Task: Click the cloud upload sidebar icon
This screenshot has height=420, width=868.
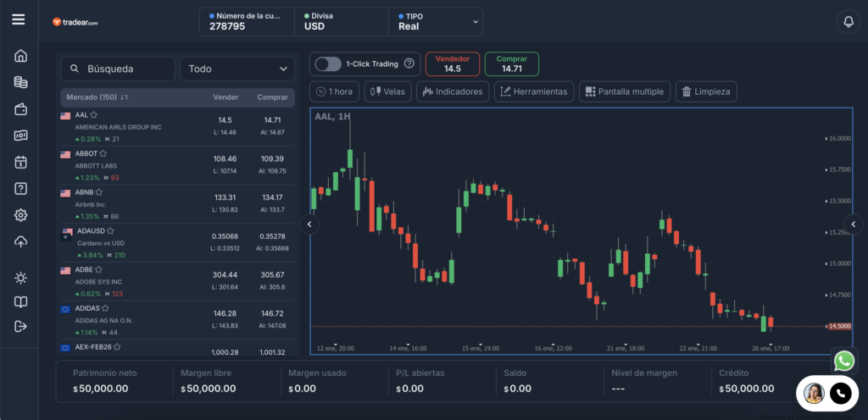Action: pos(20,241)
